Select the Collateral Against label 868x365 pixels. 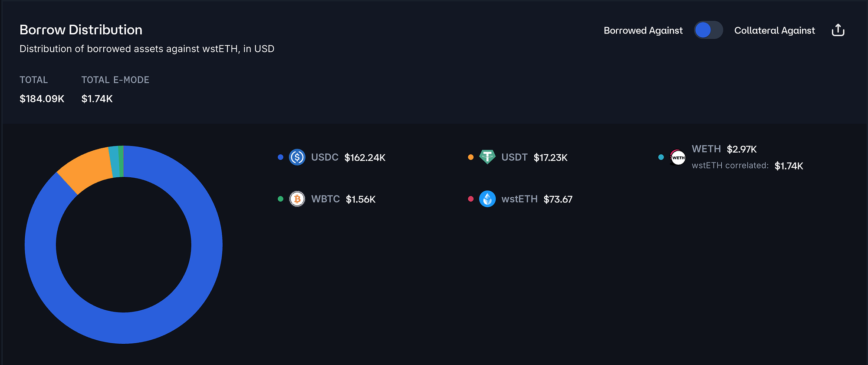(774, 30)
